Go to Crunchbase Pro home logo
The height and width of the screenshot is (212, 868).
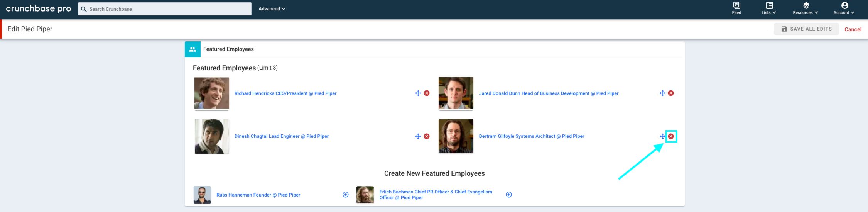(39, 8)
